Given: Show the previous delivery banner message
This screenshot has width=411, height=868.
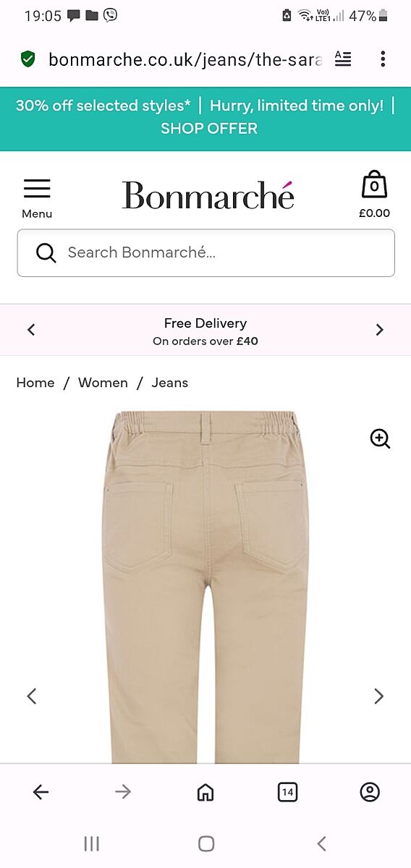Looking at the screenshot, I should [x=31, y=330].
